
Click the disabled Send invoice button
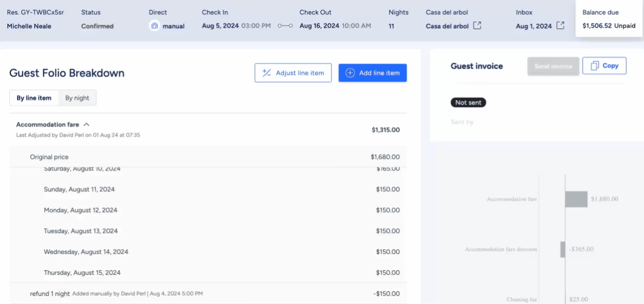tap(553, 66)
